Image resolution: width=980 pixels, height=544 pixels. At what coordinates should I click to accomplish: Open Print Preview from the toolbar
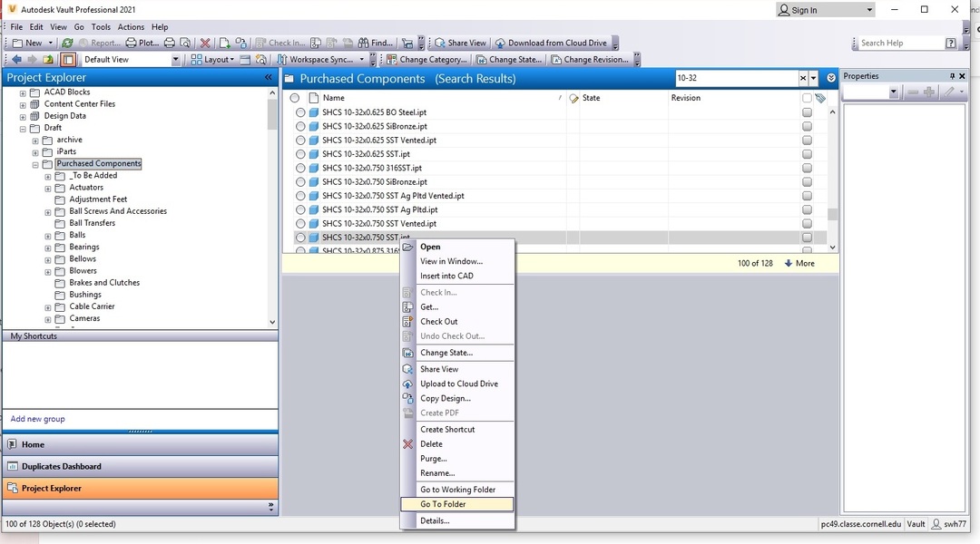185,44
